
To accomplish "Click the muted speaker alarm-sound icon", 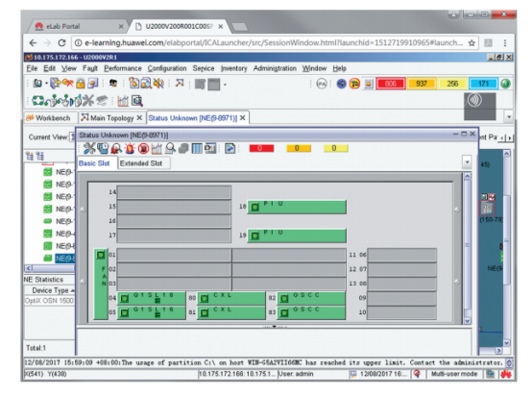I will 158,84.
